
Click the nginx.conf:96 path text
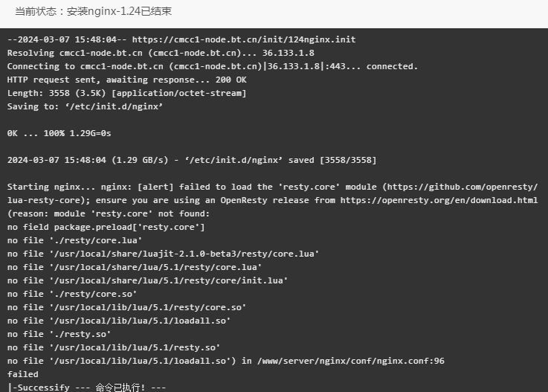click(350, 362)
